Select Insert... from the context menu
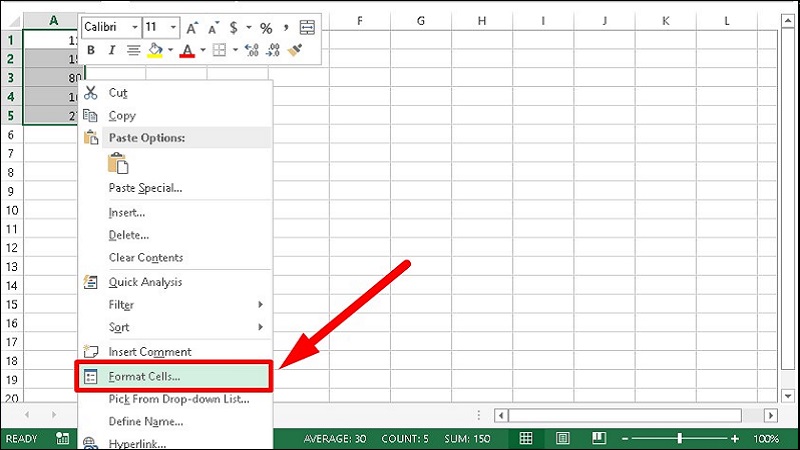 174,213
